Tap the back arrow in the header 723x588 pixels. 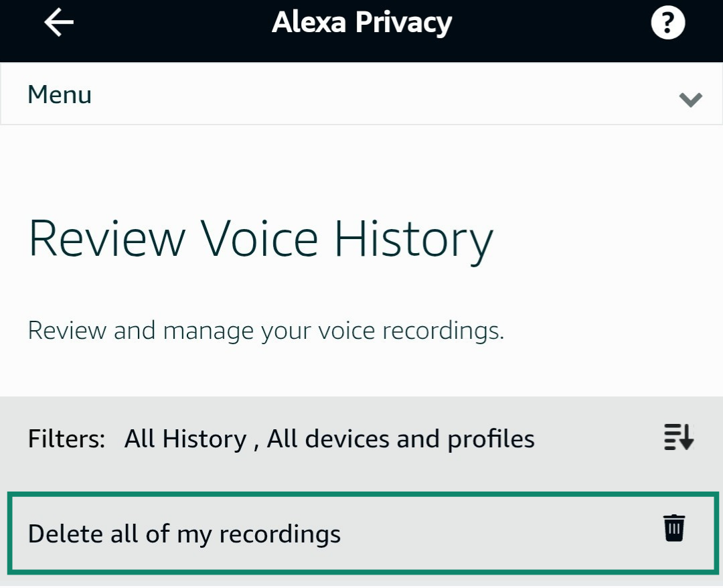[x=59, y=23]
